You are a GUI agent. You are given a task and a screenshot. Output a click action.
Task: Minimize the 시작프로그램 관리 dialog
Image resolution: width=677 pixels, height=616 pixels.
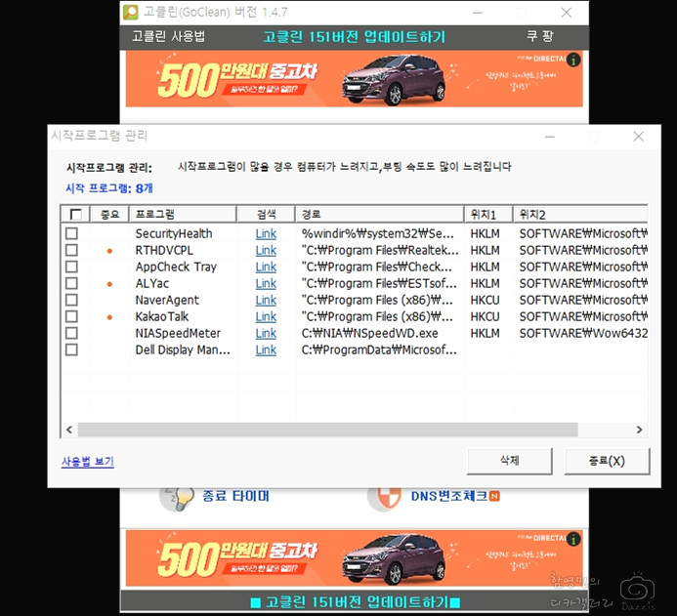click(x=550, y=137)
